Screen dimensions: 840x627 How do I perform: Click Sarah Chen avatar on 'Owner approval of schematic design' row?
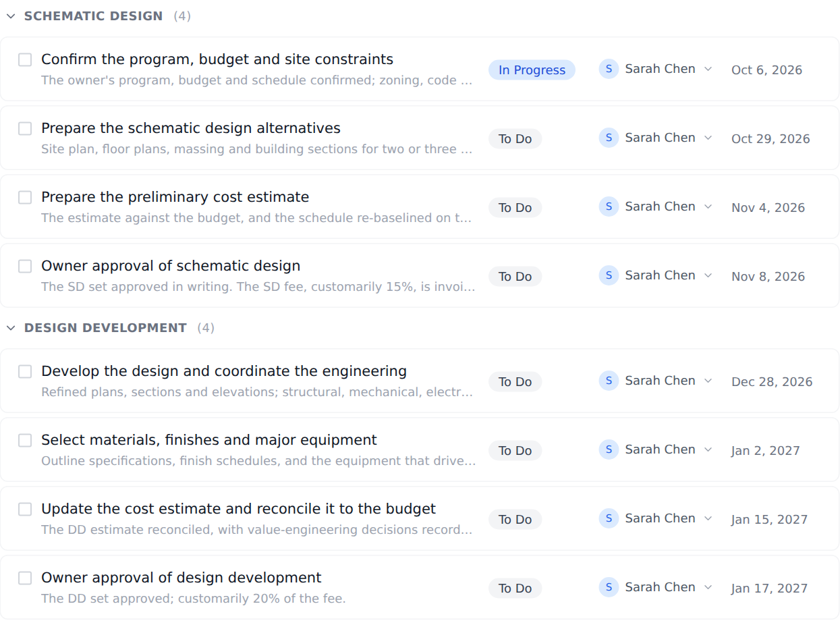pyautogui.click(x=609, y=275)
